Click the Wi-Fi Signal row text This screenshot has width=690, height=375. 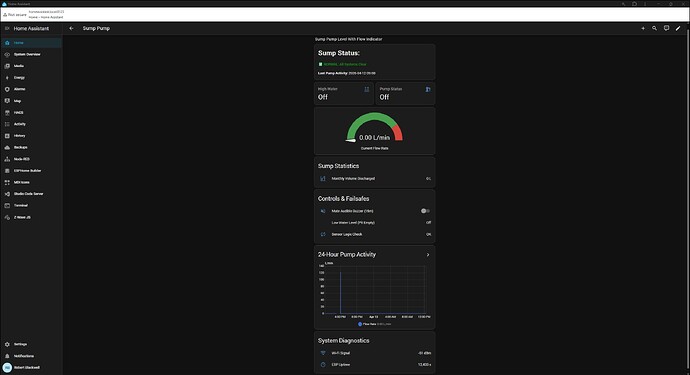341,353
